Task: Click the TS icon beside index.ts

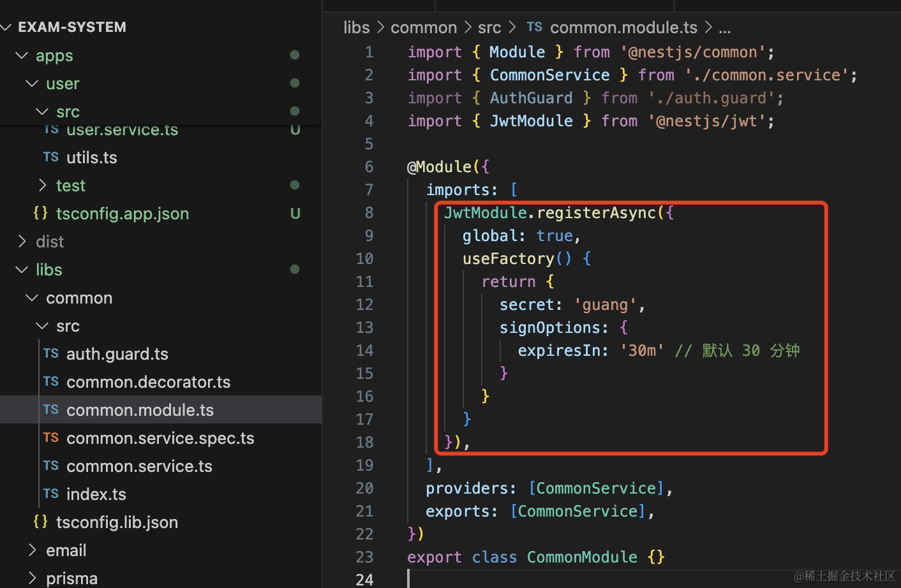Action: [x=51, y=494]
